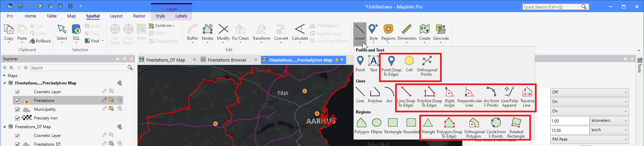
Task: Click the 15,00 speed value field
Action: [570, 130]
